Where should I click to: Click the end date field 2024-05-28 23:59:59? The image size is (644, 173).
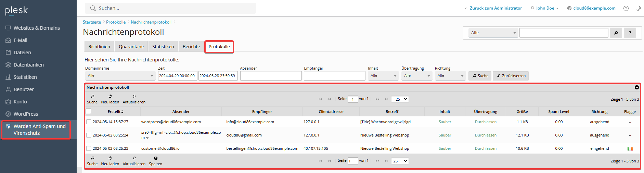pyautogui.click(x=218, y=76)
